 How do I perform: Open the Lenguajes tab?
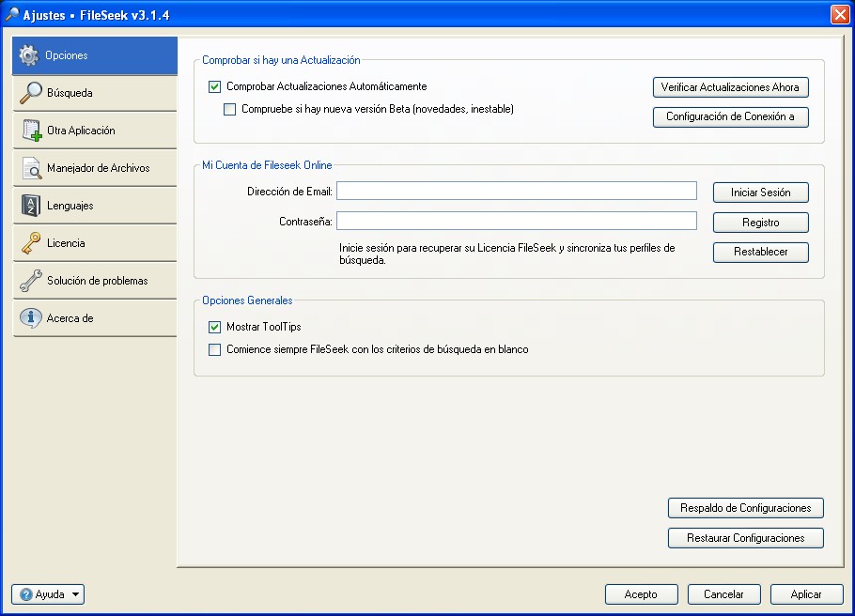coord(95,206)
